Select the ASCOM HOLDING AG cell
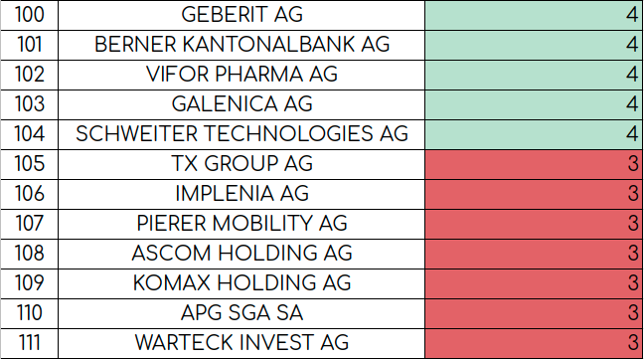 click(x=241, y=254)
